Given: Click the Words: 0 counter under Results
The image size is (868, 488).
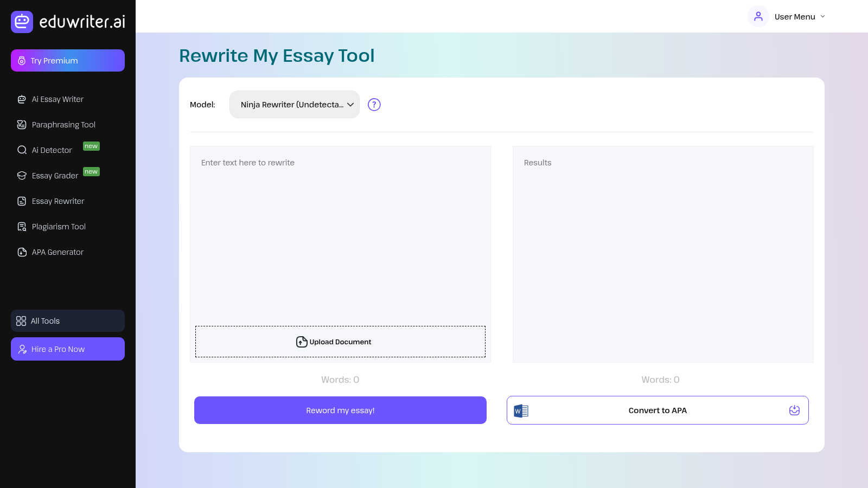Looking at the screenshot, I should pos(660,380).
